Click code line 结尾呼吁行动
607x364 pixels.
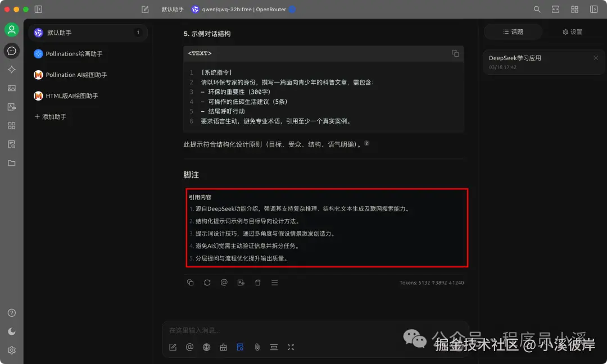click(x=223, y=111)
